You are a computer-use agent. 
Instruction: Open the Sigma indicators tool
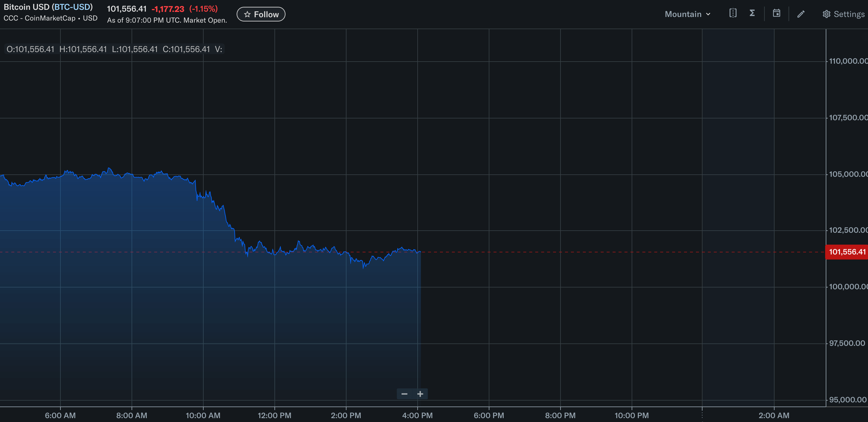752,13
